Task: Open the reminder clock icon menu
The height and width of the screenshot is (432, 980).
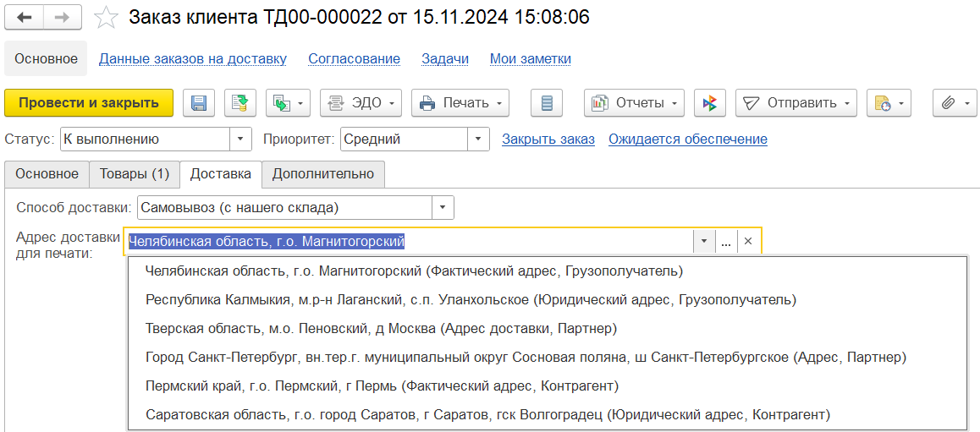Action: 888,103
